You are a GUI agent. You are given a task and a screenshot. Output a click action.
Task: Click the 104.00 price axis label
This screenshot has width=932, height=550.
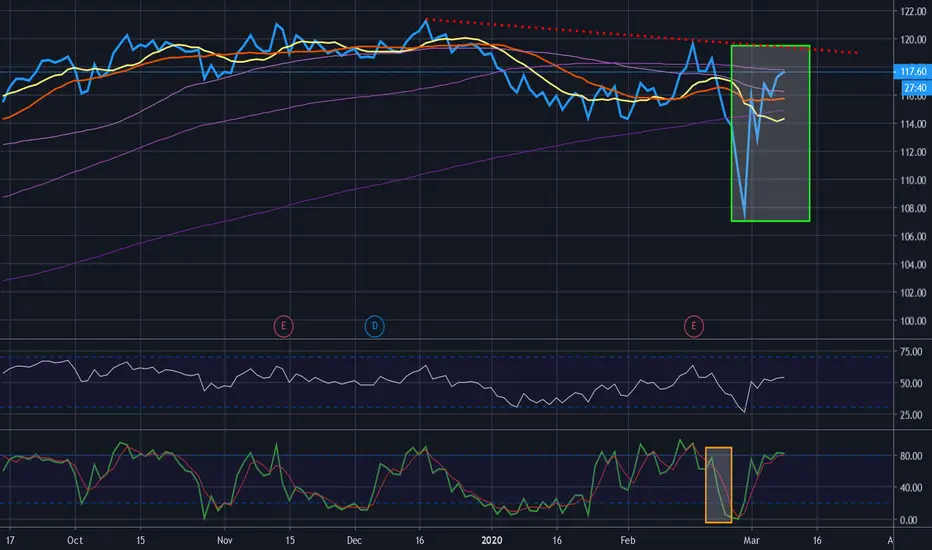(x=913, y=265)
